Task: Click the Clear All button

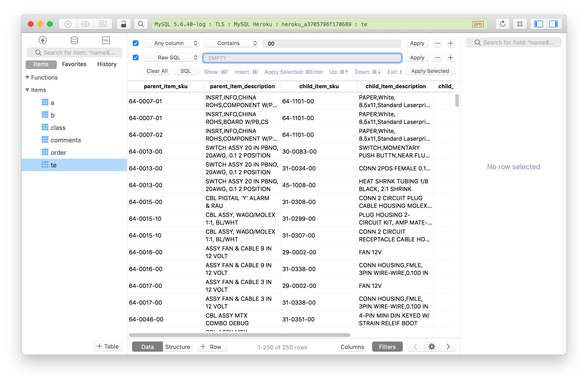Action: point(157,71)
